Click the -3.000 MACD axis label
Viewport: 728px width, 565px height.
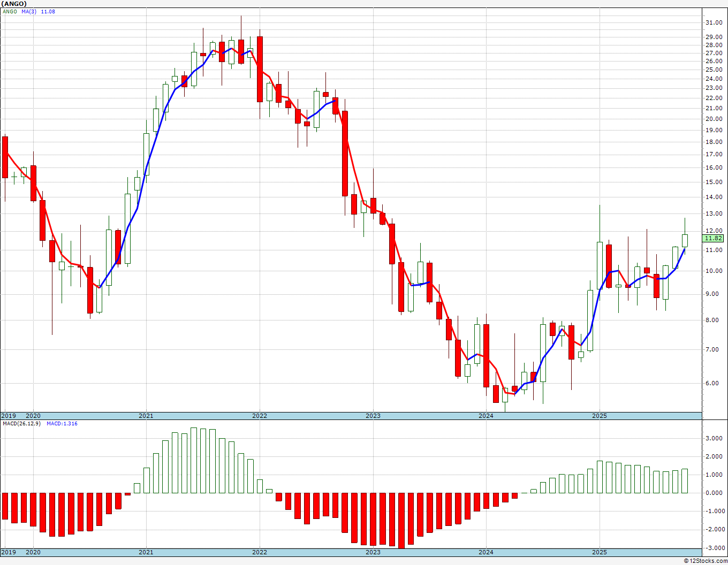point(714,548)
